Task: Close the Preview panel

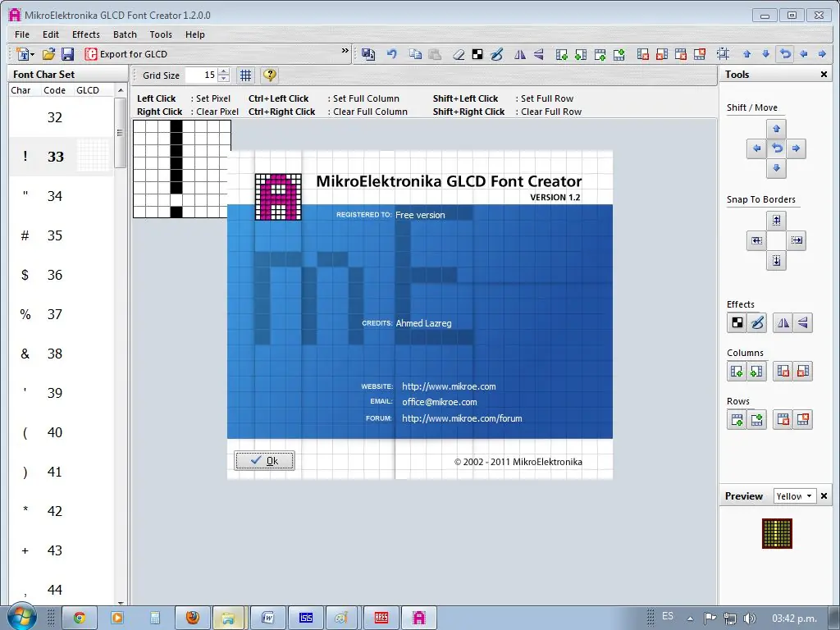Action: tap(824, 496)
